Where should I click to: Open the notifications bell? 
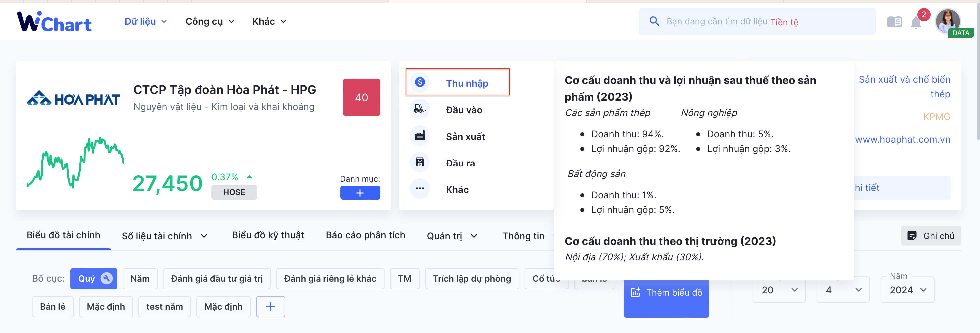point(916,23)
